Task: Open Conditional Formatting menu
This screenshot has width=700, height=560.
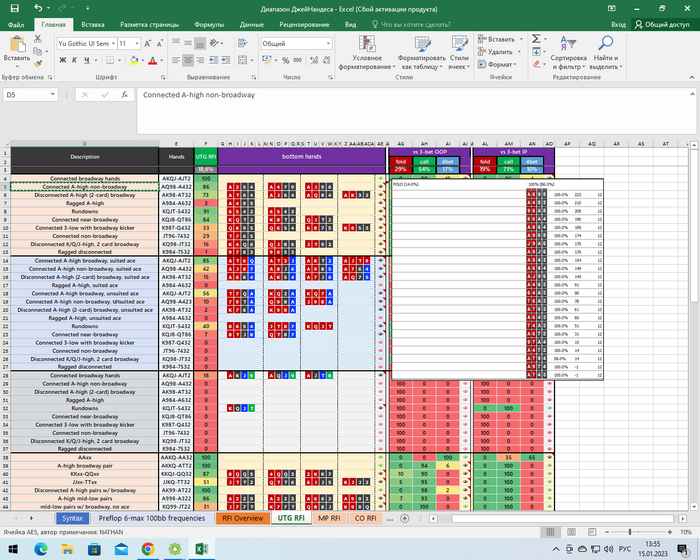Action: (x=367, y=53)
